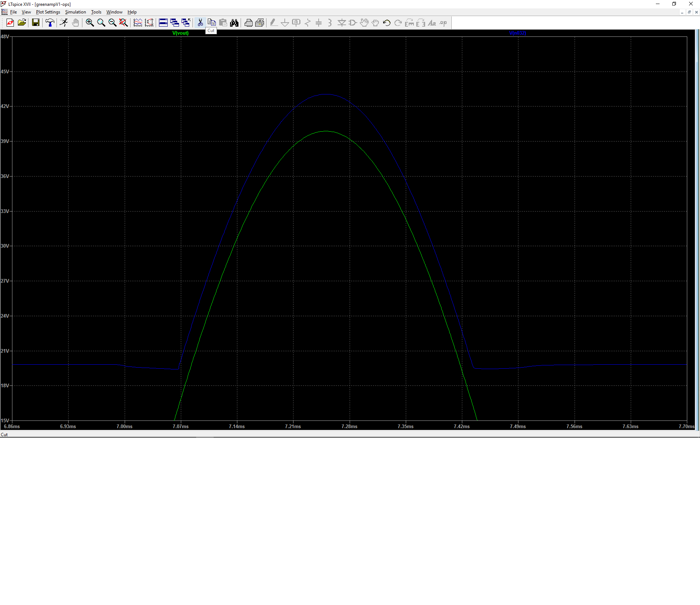This screenshot has width=700, height=605.
Task: Click the Close All Windows icon
Action: point(186,23)
